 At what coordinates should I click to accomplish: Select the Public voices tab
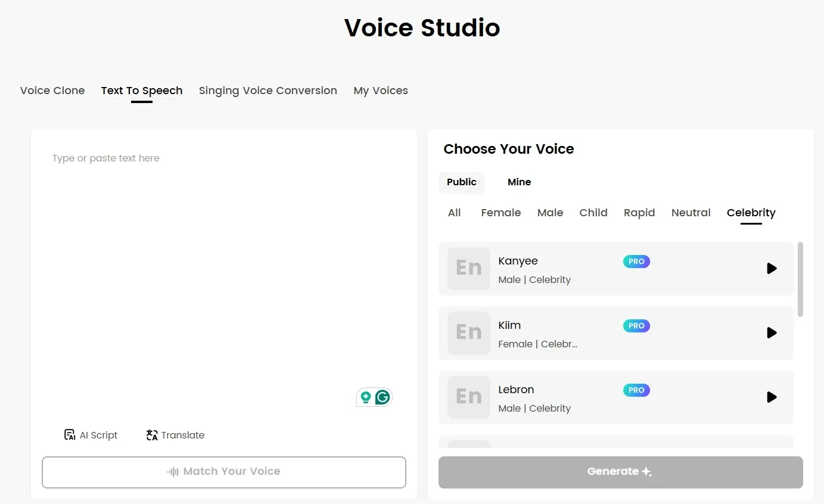[x=462, y=182]
